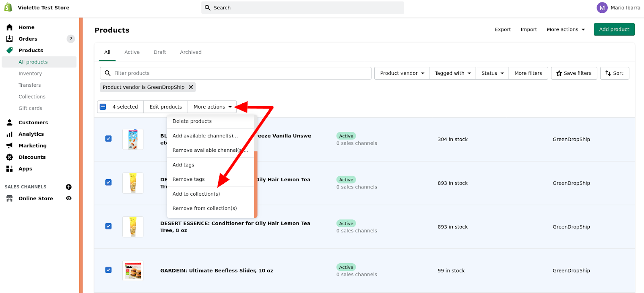
Task: Open Products section in sidebar
Action: click(31, 50)
